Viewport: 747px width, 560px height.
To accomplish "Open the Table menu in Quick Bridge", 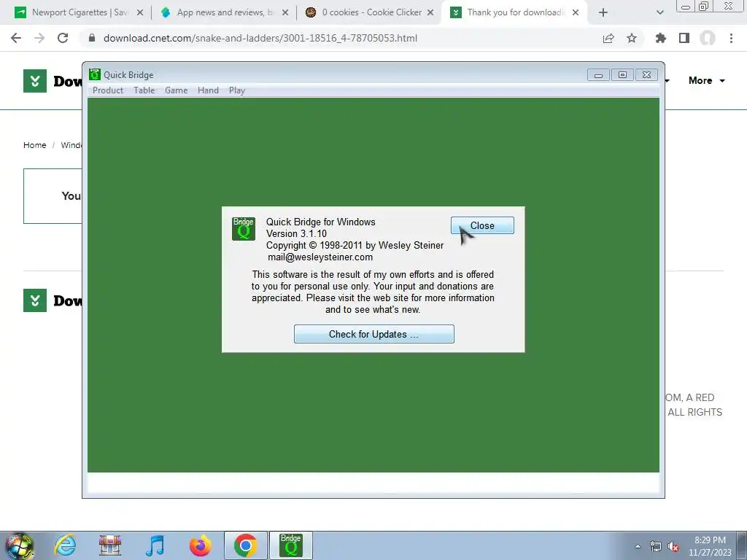I will [x=144, y=90].
